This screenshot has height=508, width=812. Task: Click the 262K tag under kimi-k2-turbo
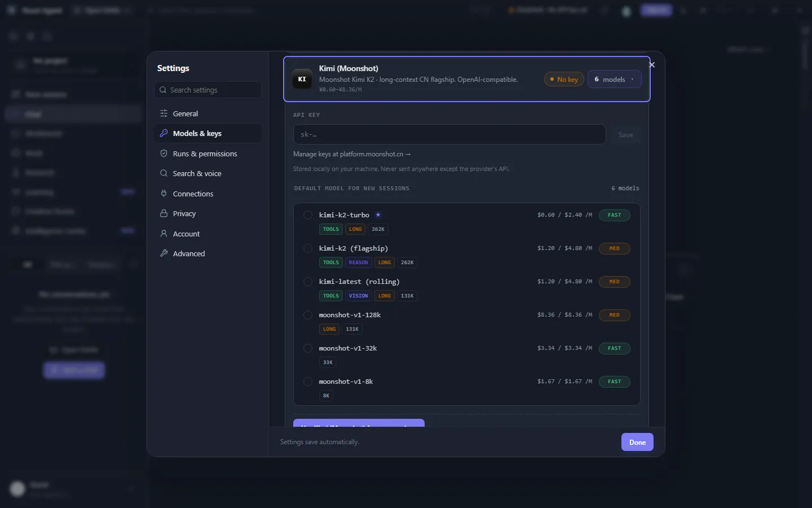click(378, 229)
